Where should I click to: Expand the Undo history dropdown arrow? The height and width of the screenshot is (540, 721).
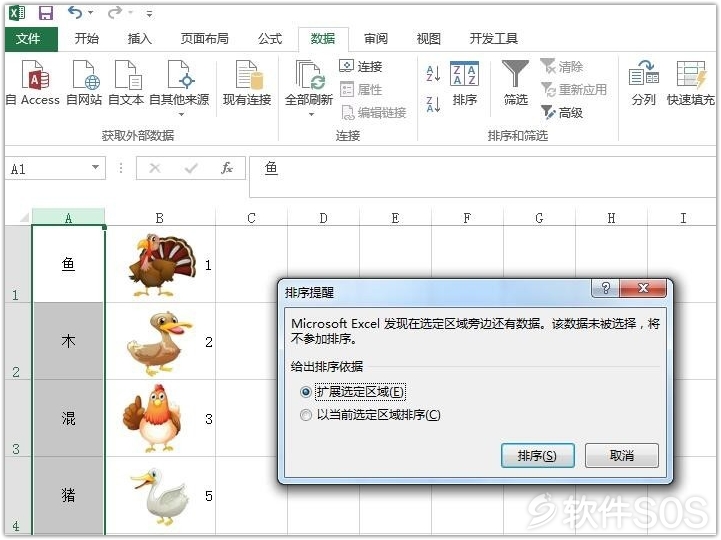(91, 12)
